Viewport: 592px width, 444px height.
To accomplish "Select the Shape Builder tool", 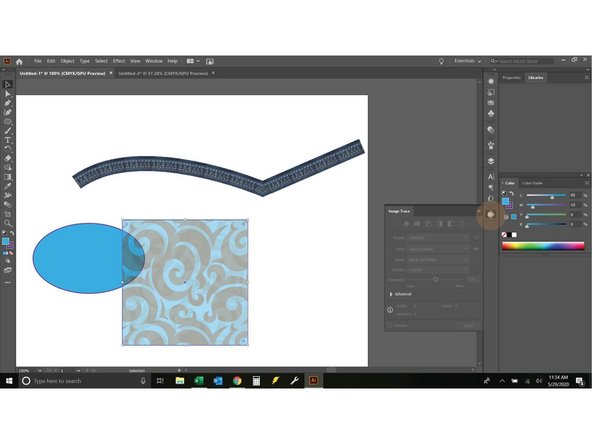I will coord(8,167).
